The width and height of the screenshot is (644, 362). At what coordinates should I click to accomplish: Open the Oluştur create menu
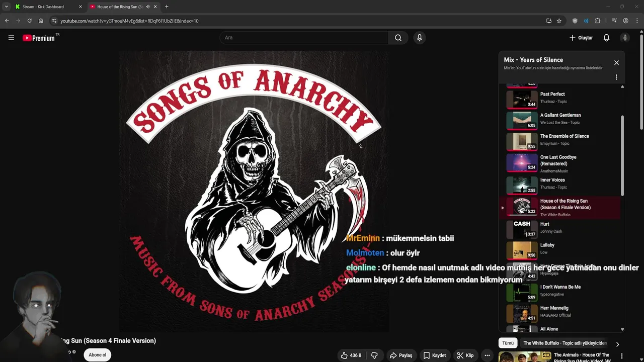[x=581, y=38]
